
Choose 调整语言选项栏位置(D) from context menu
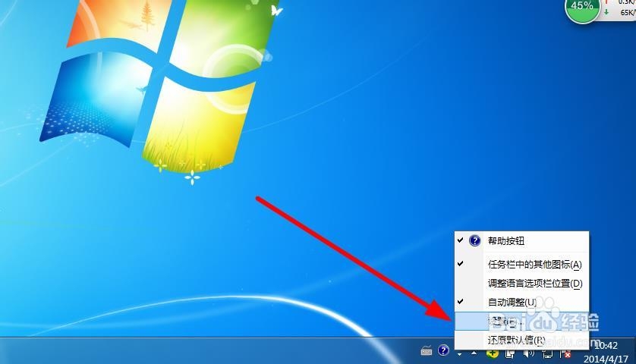(x=521, y=284)
